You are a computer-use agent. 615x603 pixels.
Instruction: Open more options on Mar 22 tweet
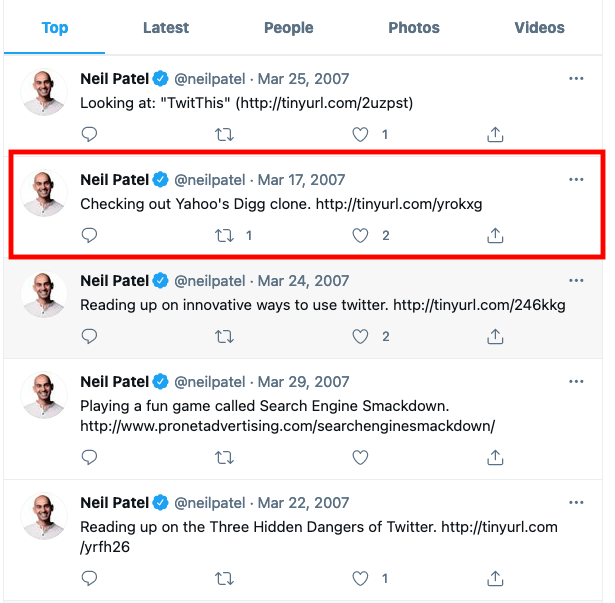(576, 503)
